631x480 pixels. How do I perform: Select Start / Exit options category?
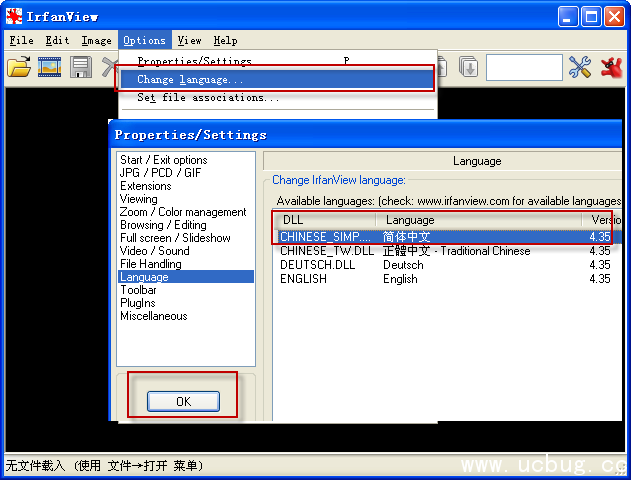click(x=163, y=160)
